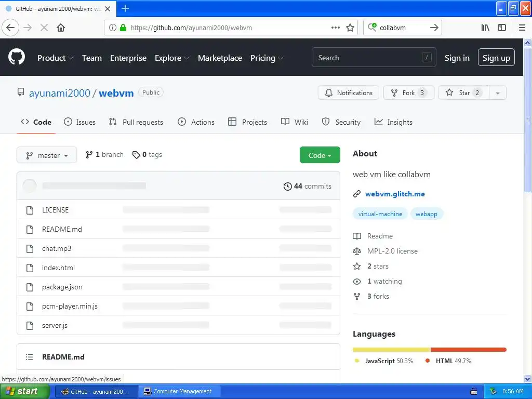Expand the Pricing menu
Screen dimensions: 532x399
[267, 58]
